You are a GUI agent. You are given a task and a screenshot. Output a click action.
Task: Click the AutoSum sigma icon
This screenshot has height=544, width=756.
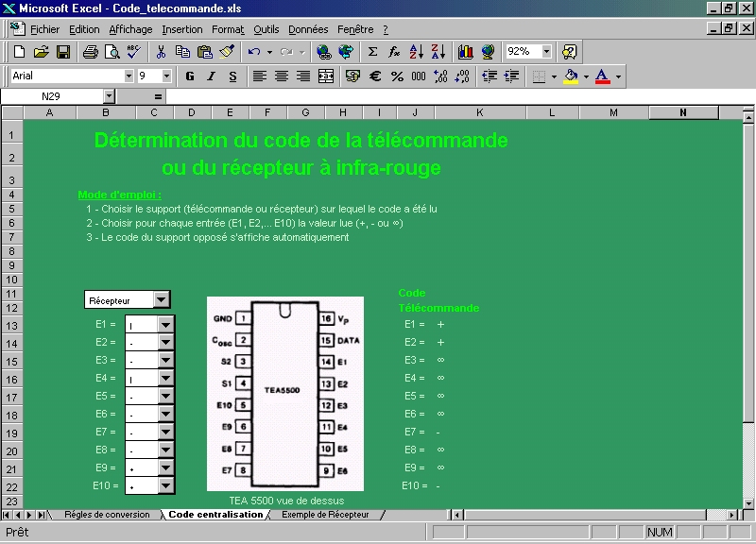coord(372,52)
